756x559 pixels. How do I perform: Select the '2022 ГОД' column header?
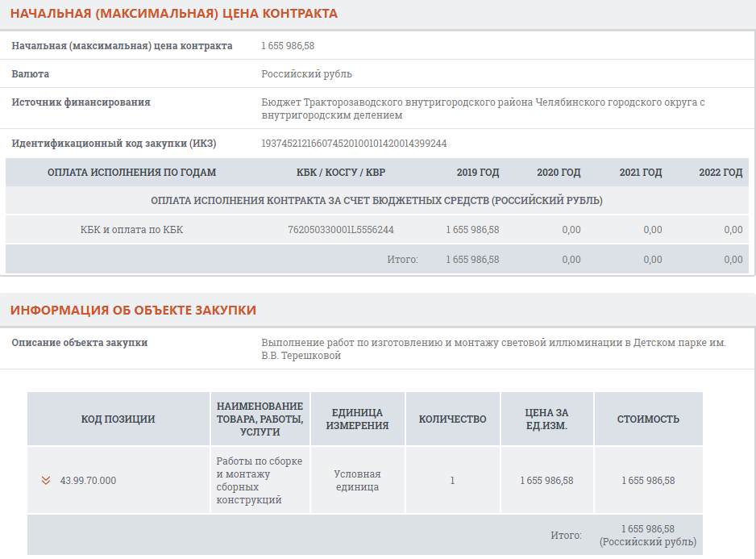click(721, 173)
